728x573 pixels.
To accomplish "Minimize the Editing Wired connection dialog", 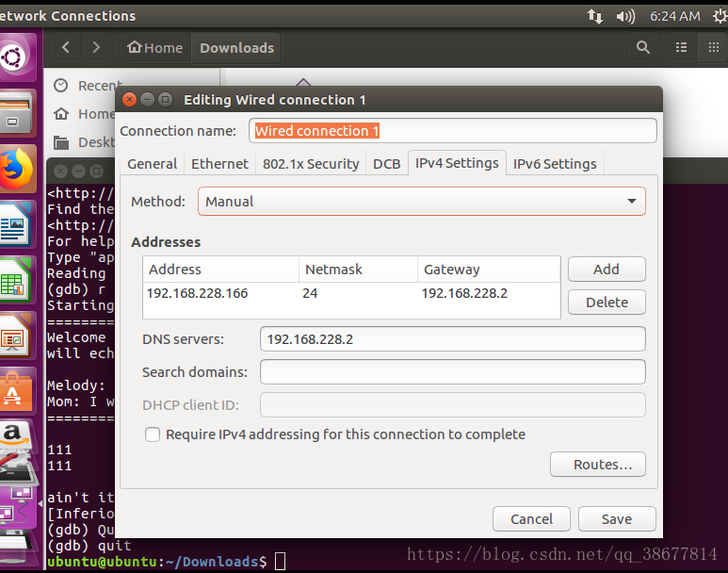I will [147, 100].
